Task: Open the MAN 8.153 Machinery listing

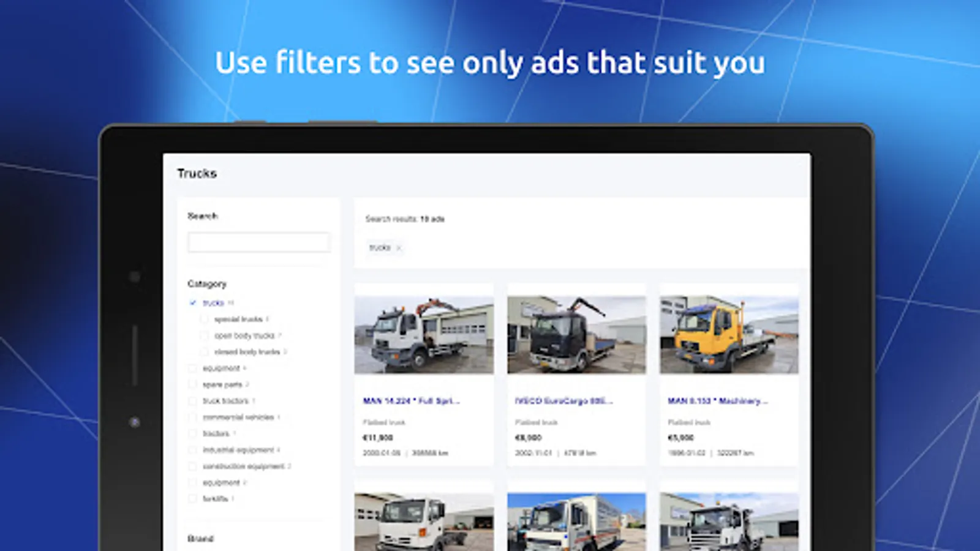Action: click(717, 401)
